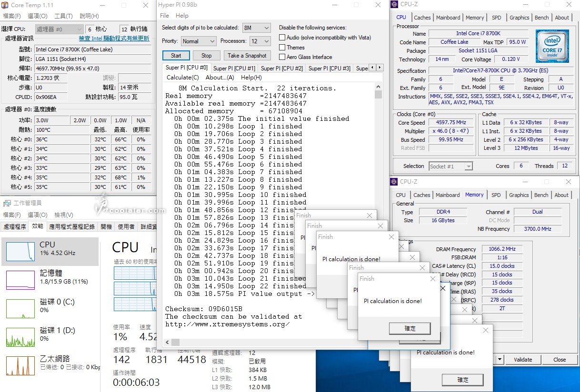Click the CPU-Z Core Speed value field
Viewport: 580px width, 392px height.
pos(452,122)
